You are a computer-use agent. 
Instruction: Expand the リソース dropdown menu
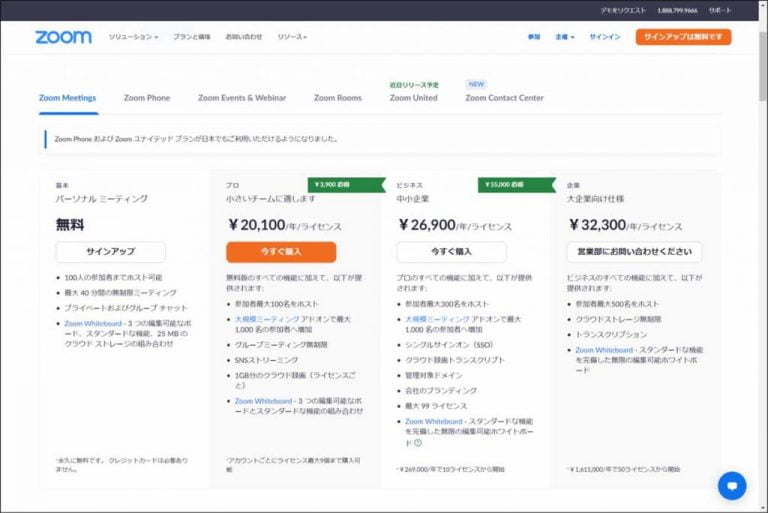point(292,37)
